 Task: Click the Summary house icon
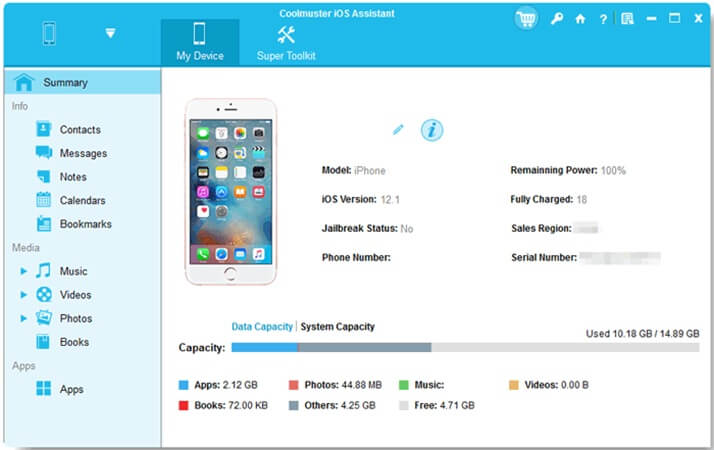click(24, 82)
